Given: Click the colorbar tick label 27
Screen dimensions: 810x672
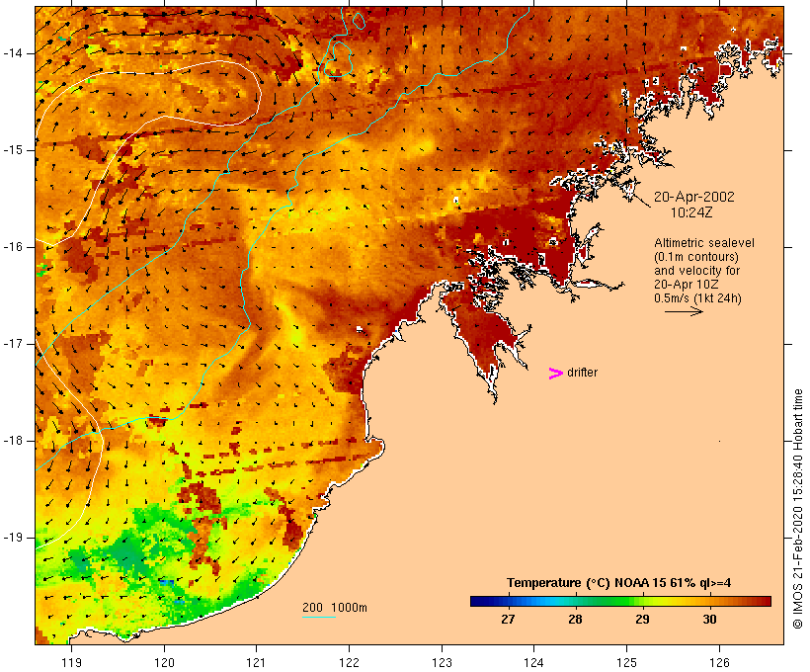Looking at the screenshot, I should 508,620.
